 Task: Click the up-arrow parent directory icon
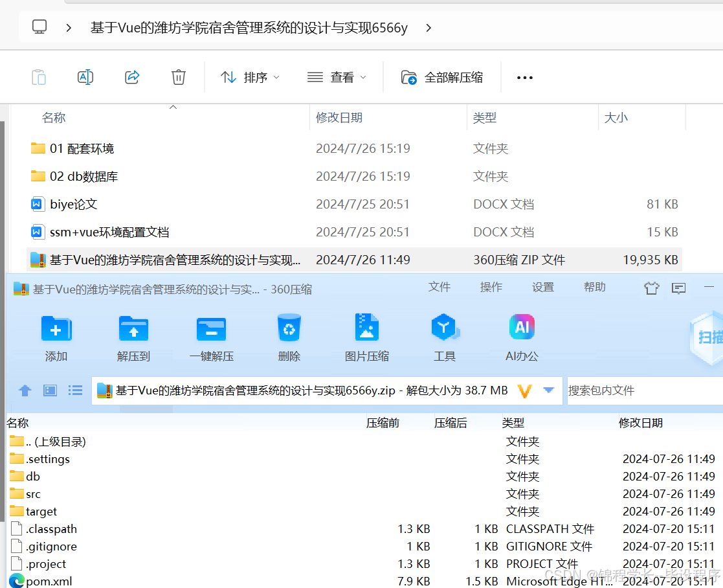pyautogui.click(x=25, y=390)
